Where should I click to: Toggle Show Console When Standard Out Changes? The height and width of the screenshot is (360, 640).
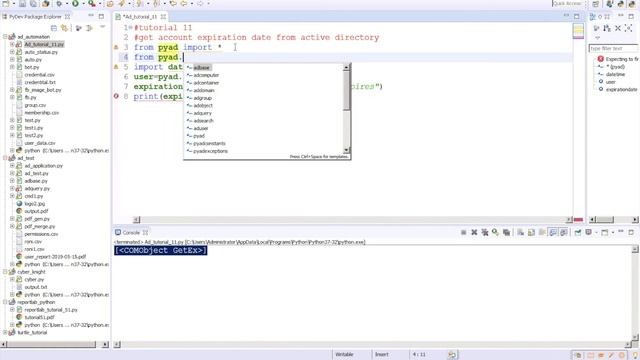(553, 232)
